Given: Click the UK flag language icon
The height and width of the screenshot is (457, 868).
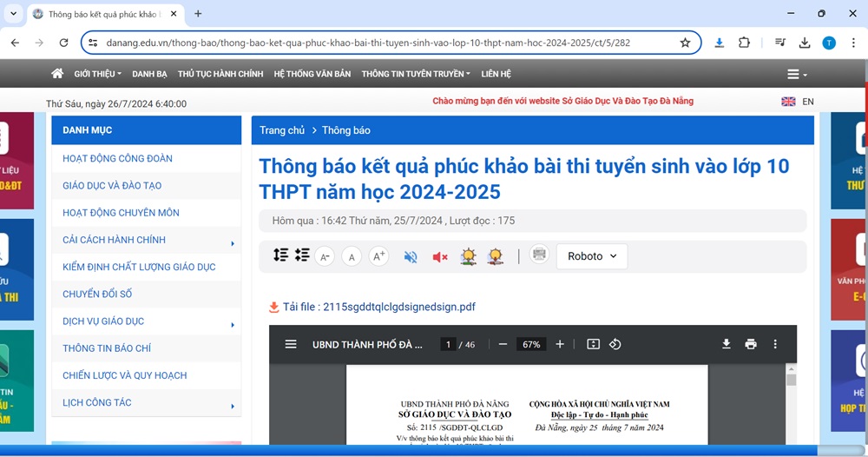Looking at the screenshot, I should coord(788,102).
